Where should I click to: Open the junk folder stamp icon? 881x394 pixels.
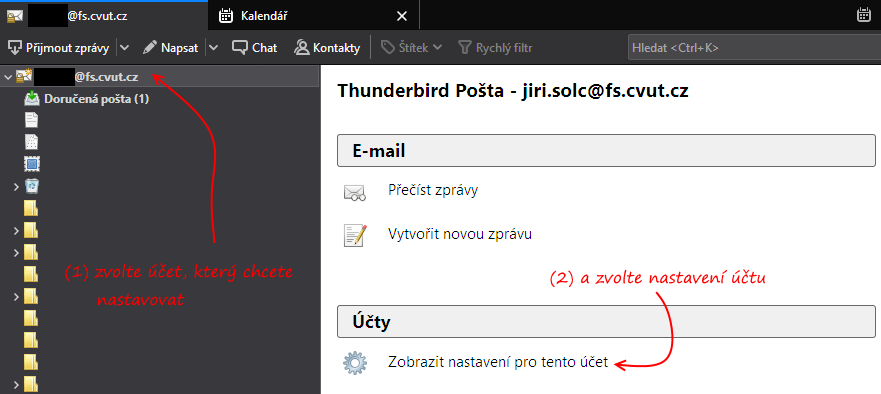pyautogui.click(x=32, y=164)
